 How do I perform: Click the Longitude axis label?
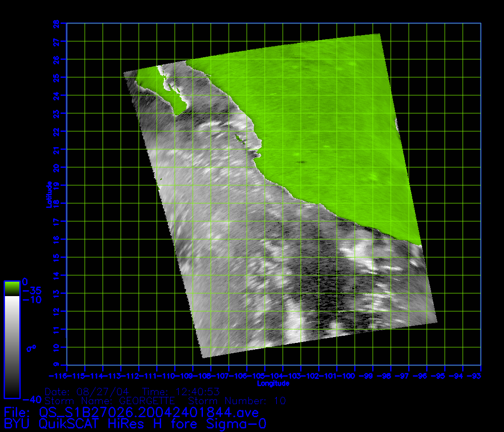(273, 384)
